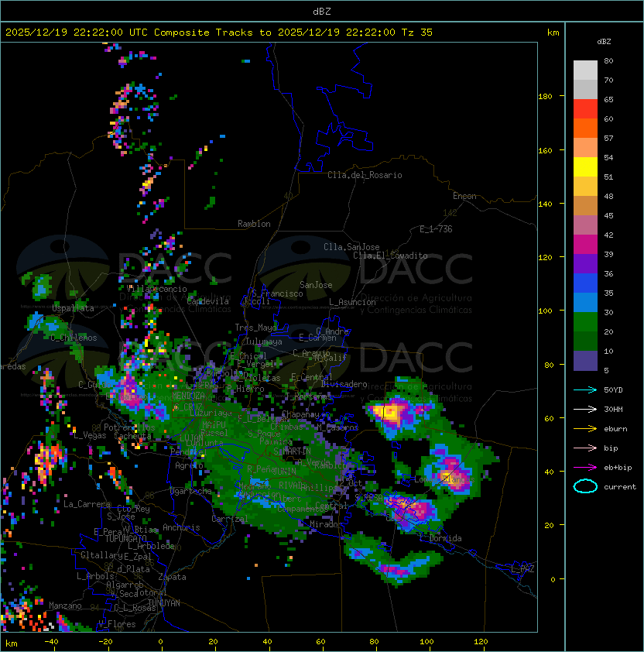644x652 pixels.
Task: Click the 'Cila.del_Rosario' map label
Action: 365,175
